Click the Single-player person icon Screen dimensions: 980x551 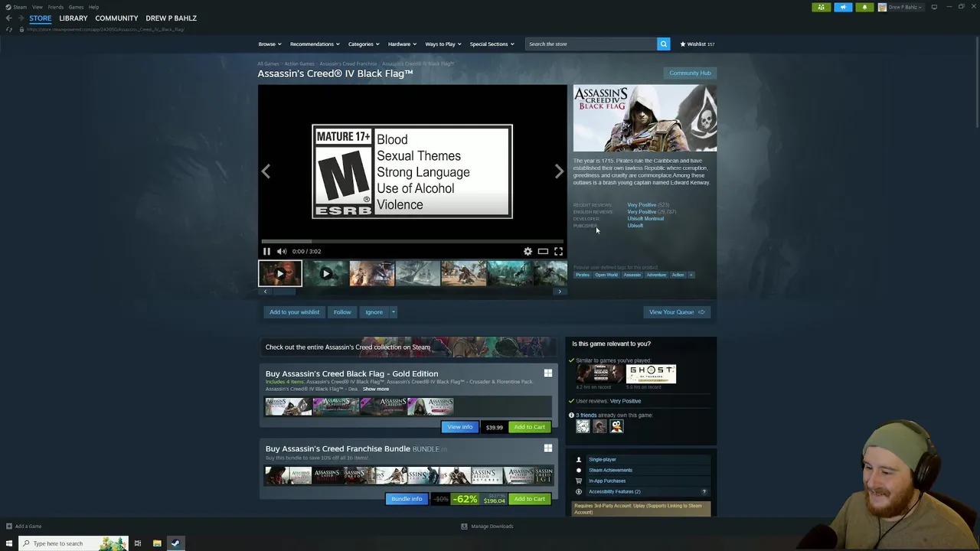coord(579,459)
